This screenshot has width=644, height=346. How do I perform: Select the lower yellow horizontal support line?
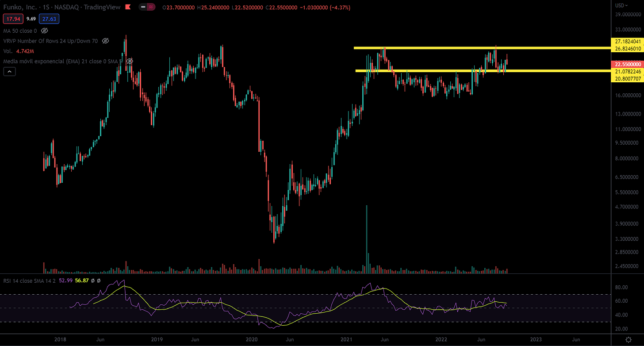(483, 70)
